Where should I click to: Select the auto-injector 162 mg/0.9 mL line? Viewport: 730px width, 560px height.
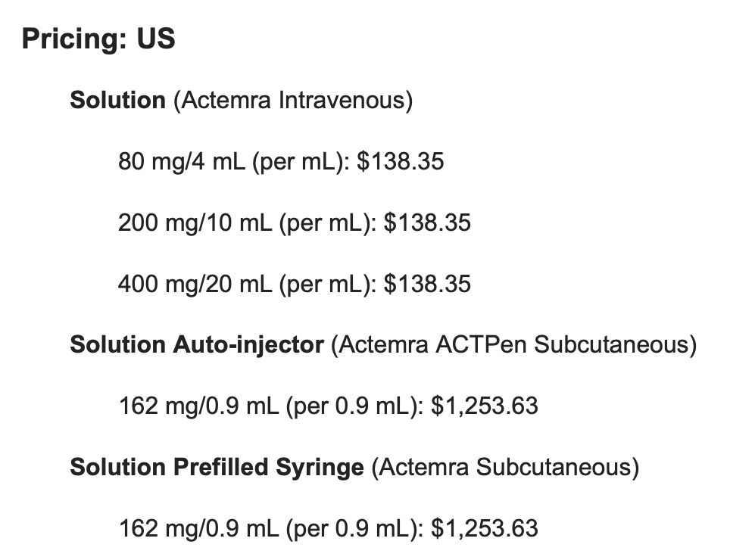pyautogui.click(x=328, y=406)
